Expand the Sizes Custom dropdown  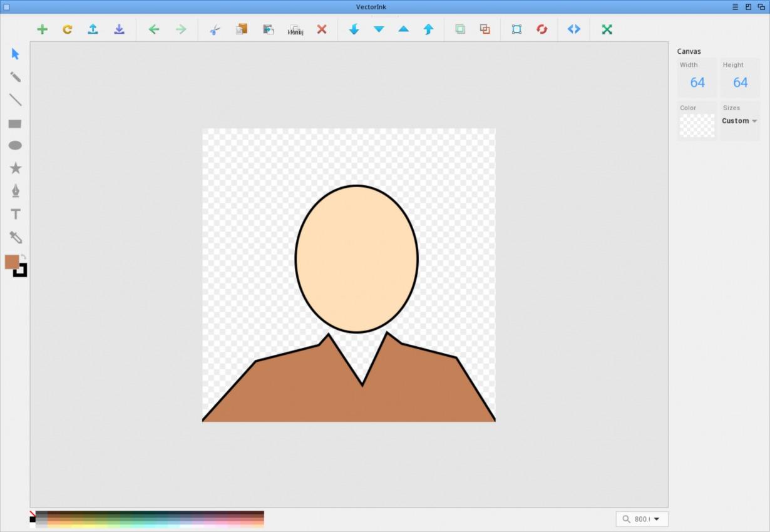point(739,121)
